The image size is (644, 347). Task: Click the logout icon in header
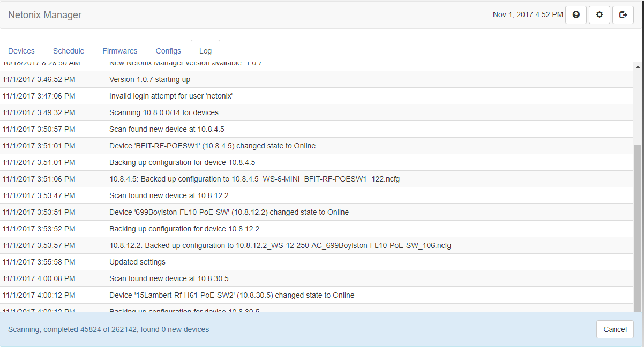[x=623, y=15]
